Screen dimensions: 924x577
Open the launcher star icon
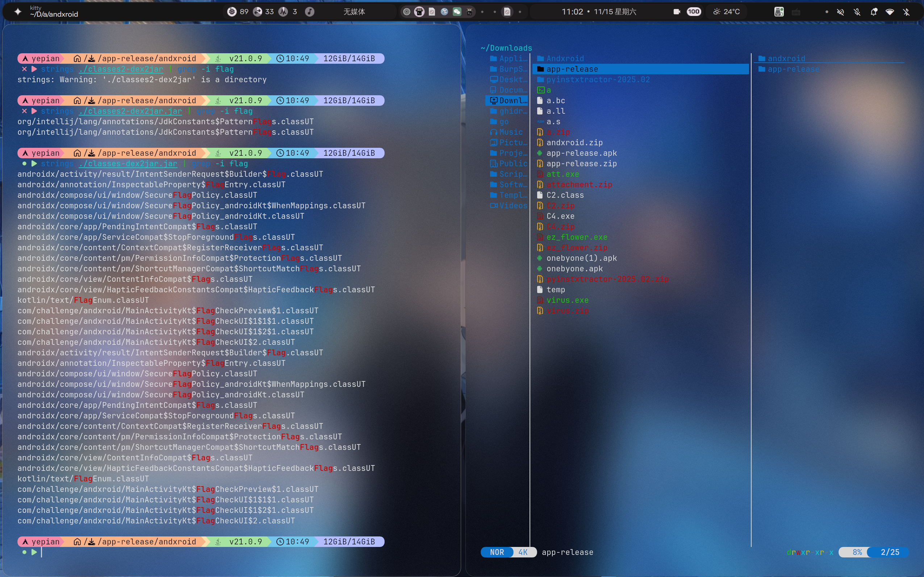click(17, 12)
